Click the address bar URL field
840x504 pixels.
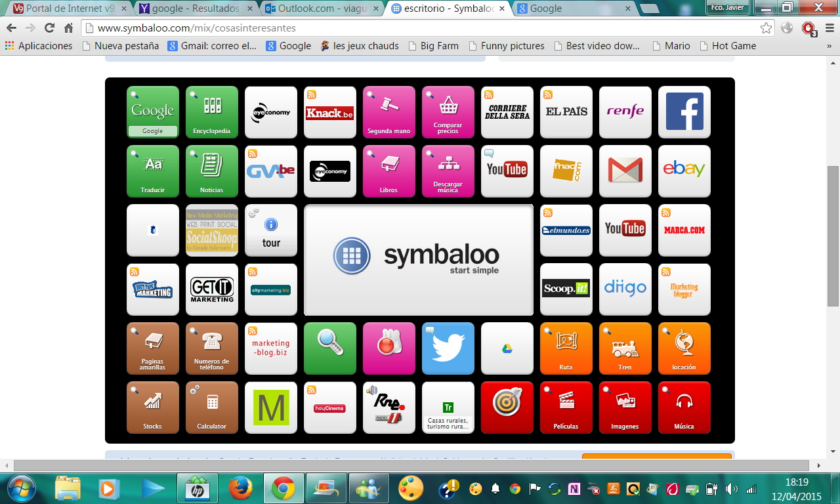point(420,28)
